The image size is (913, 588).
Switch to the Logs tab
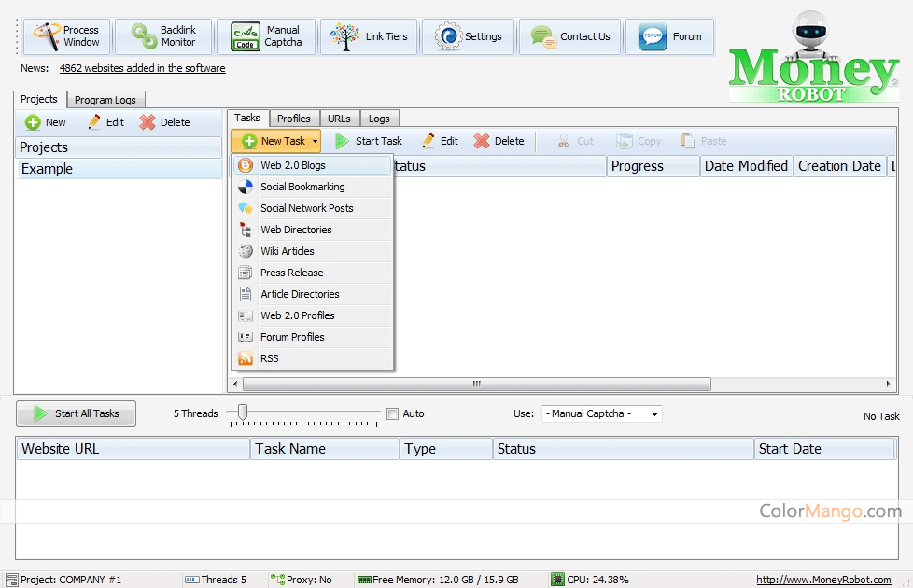(380, 119)
